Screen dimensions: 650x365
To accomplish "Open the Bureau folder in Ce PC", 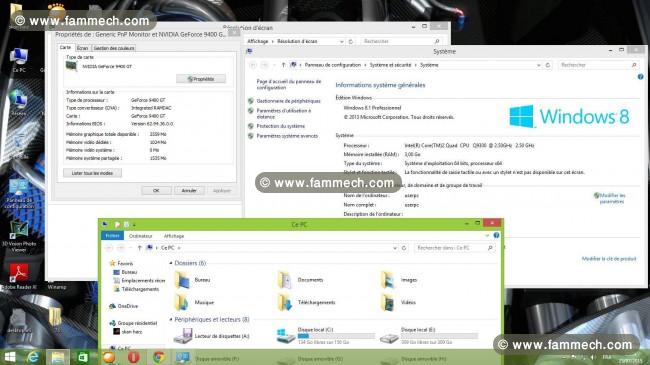I will click(x=193, y=280).
